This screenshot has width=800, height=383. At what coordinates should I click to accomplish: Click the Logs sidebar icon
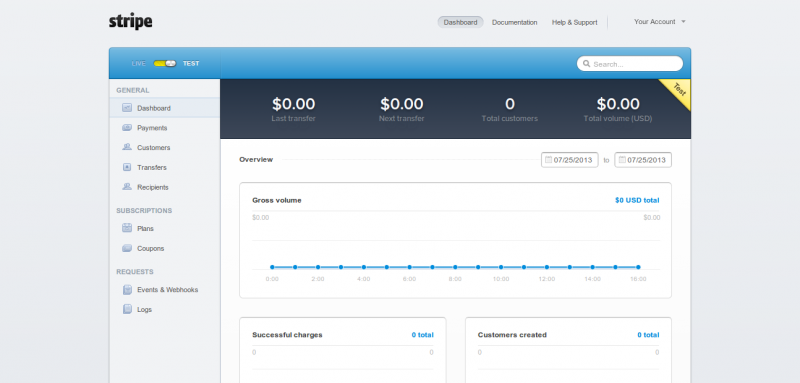click(127, 309)
